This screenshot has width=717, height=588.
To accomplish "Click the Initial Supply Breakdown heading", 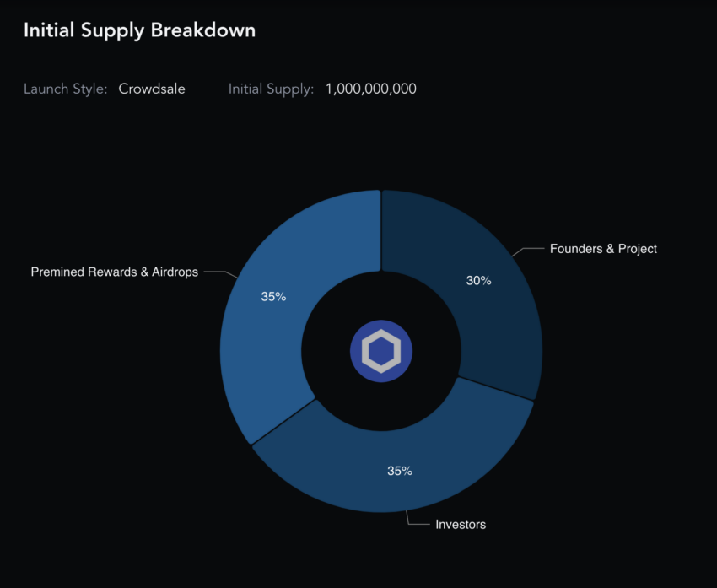I will 139,30.
